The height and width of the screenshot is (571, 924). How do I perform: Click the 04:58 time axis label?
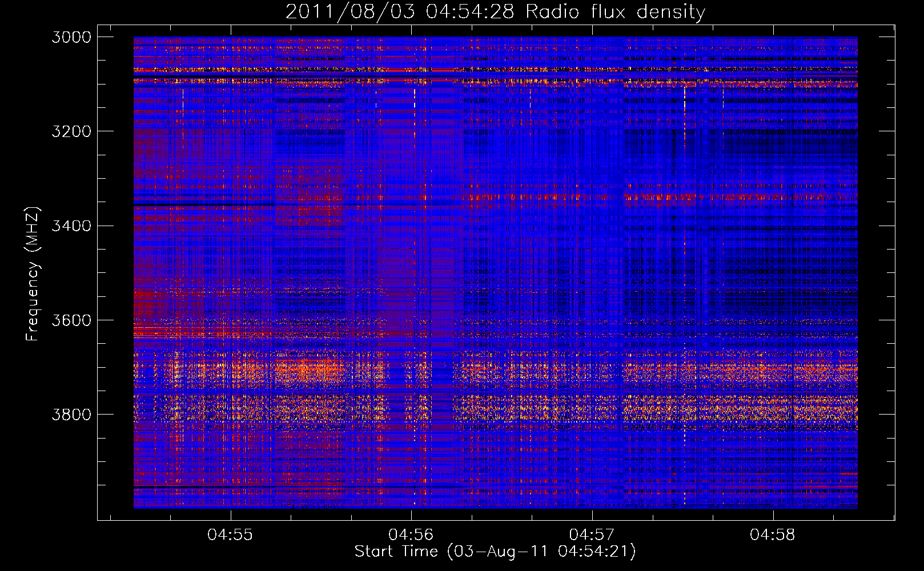[x=773, y=535]
